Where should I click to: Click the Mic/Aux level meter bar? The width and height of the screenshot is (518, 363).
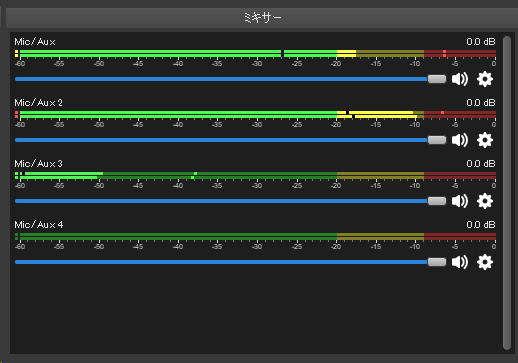coord(255,54)
